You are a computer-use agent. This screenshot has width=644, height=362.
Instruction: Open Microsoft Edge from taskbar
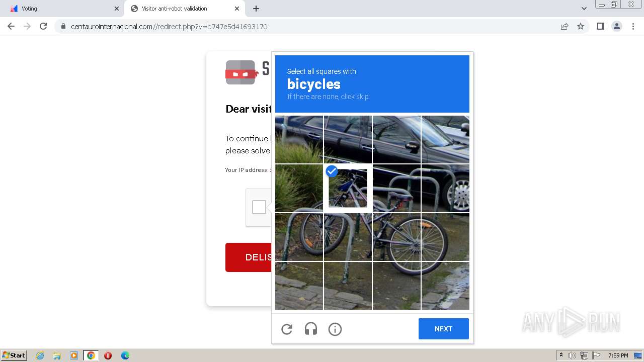[x=125, y=355]
